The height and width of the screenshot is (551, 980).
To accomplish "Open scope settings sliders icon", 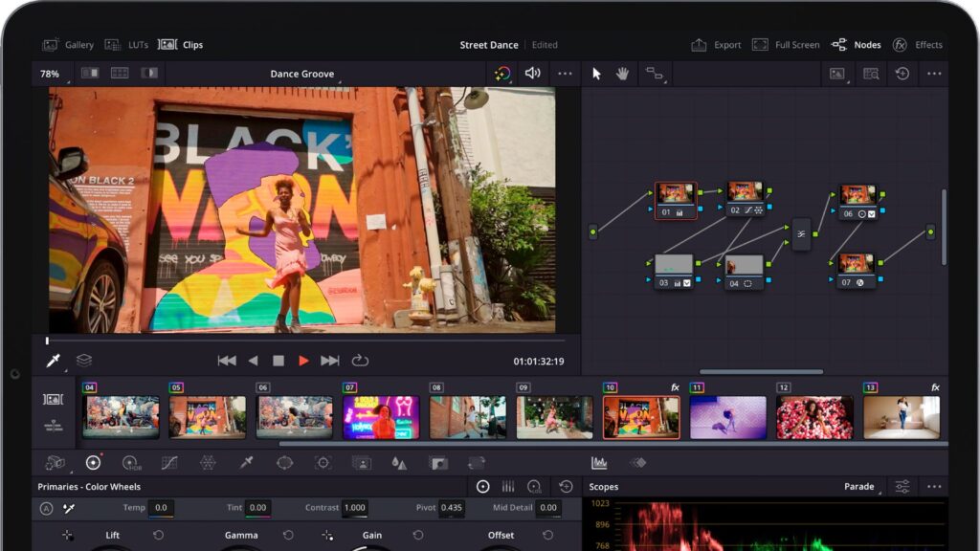I will 902,487.
